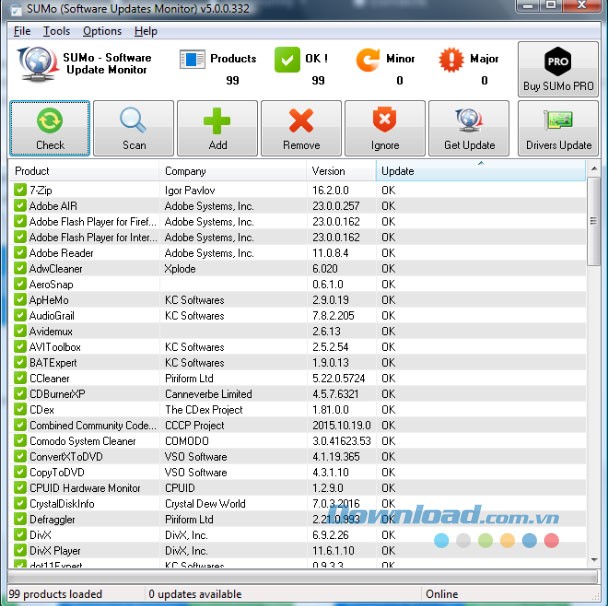Image resolution: width=610 pixels, height=606 pixels.
Task: Select CPUID Hardware Monitor row
Action: pos(298,488)
